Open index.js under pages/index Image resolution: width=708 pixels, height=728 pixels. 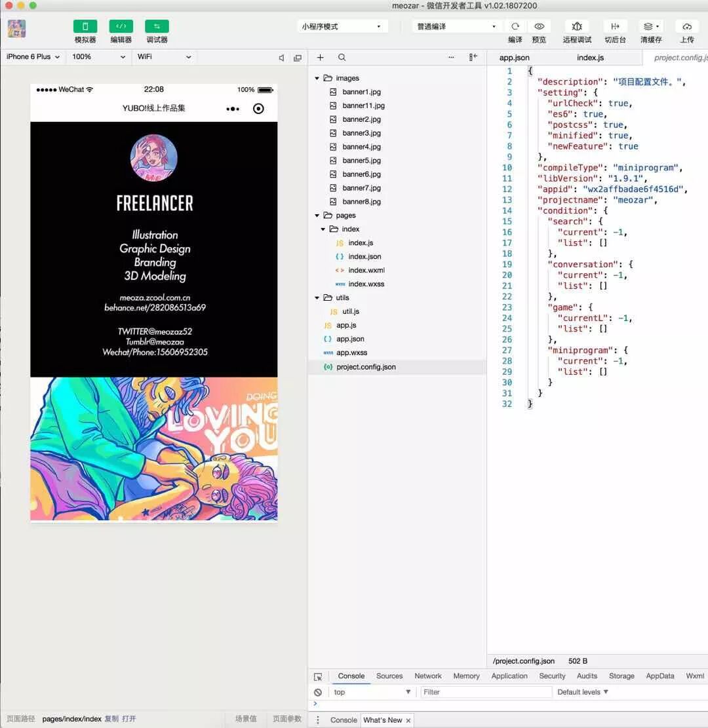(x=361, y=243)
